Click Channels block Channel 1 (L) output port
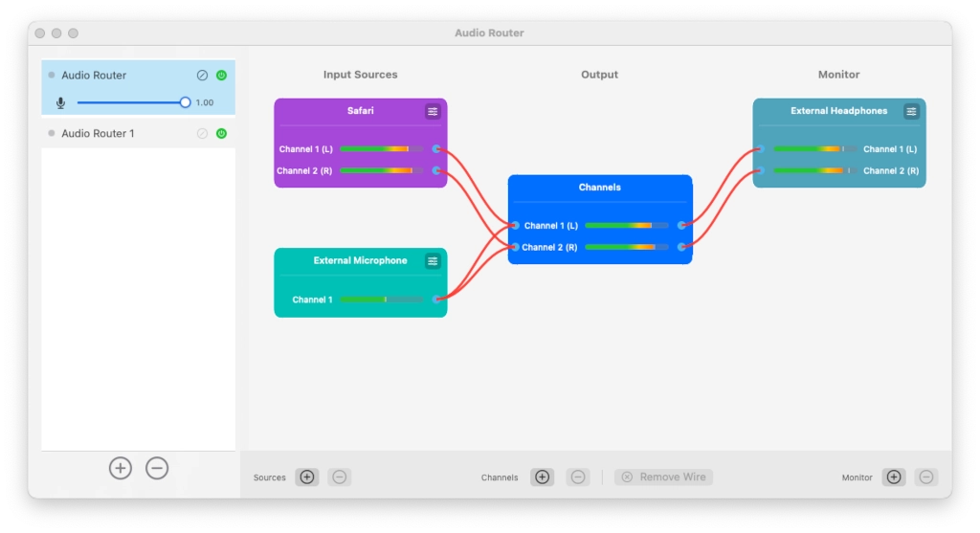The width and height of the screenshot is (980, 533). pyautogui.click(x=681, y=226)
